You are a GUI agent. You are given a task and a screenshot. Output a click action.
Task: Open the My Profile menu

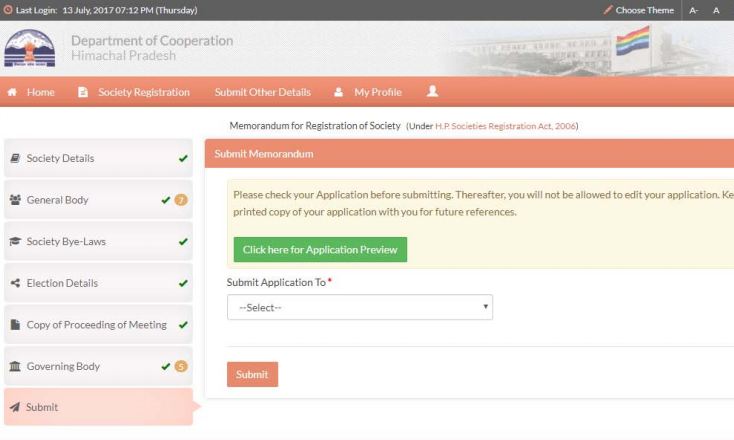[378, 92]
